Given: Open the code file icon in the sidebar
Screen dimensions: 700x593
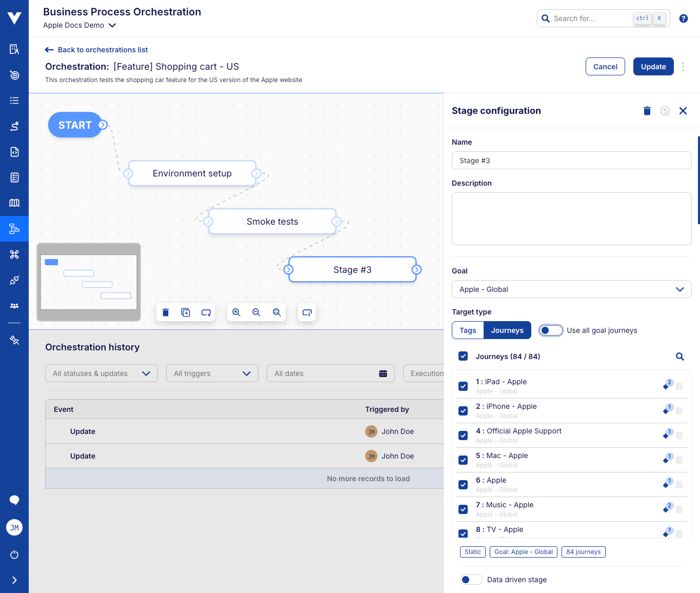Looking at the screenshot, I should click(x=14, y=152).
